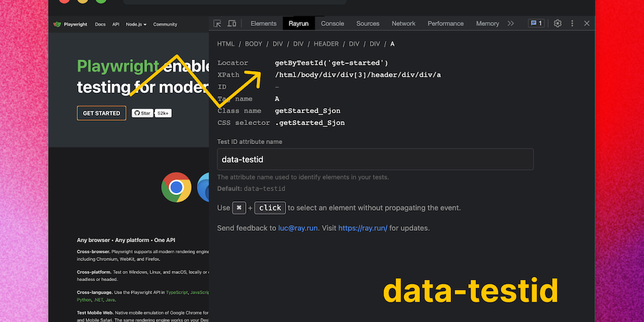Select BODY in the breadcrumb path
Viewport: 644px width, 322px height.
253,44
